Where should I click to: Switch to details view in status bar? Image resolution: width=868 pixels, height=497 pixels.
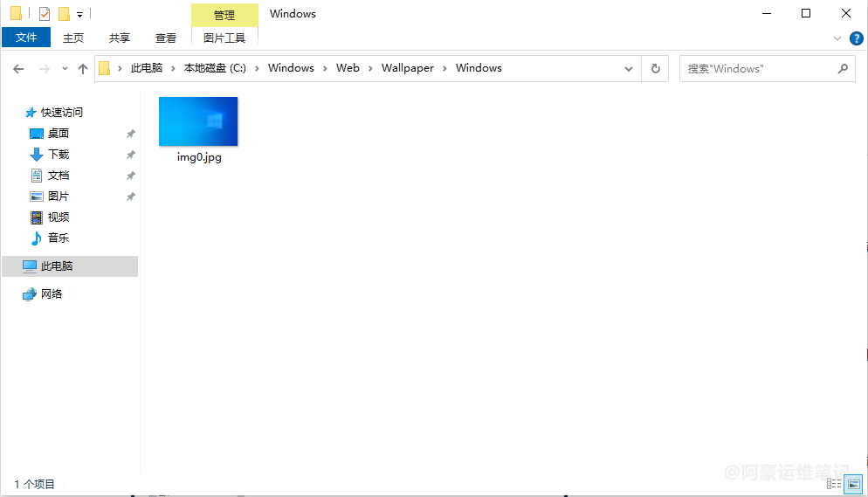click(834, 484)
